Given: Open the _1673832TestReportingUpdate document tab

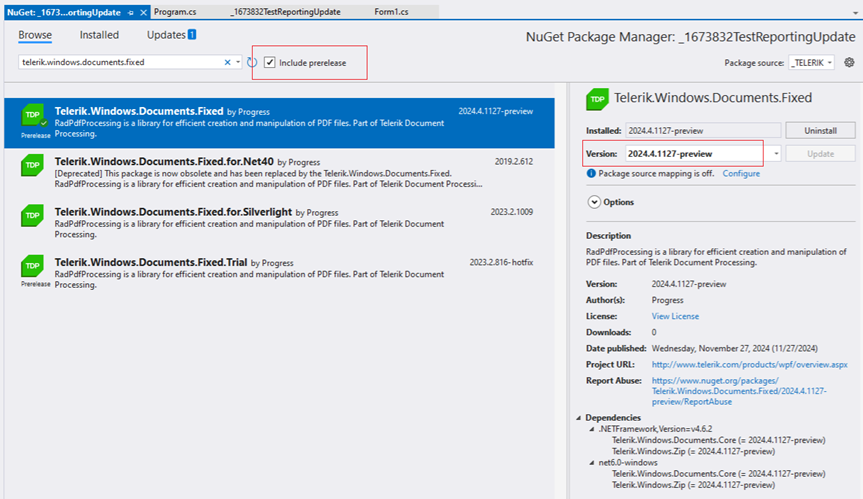Looking at the screenshot, I should click(285, 12).
